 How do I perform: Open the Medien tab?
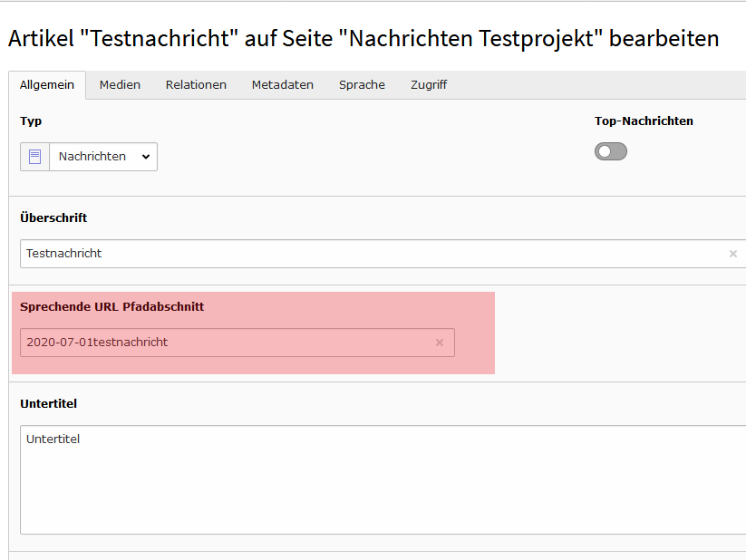click(x=120, y=85)
